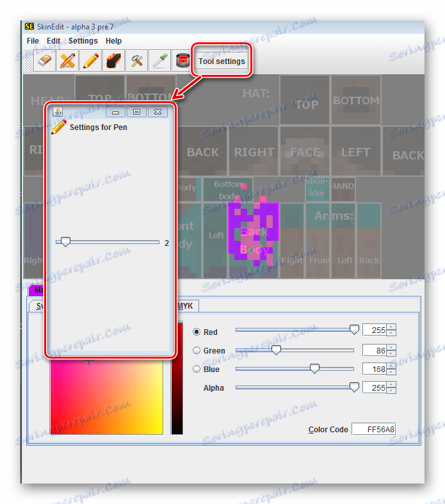Click the Alpha value field showing 255
Viewport: 445px width, 504px height.
tap(375, 387)
